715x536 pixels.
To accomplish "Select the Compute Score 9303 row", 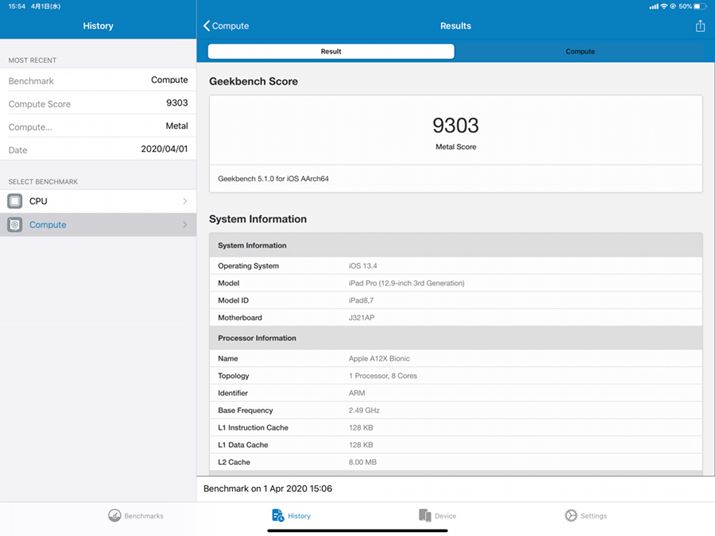I will coord(98,103).
